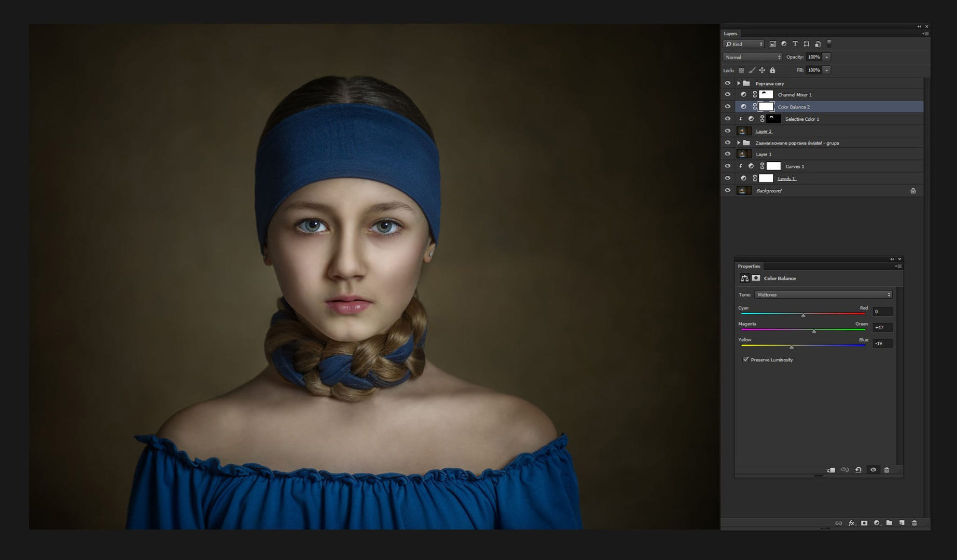Switch to the Layers tab
Image resolution: width=957 pixels, height=560 pixels.
point(731,33)
